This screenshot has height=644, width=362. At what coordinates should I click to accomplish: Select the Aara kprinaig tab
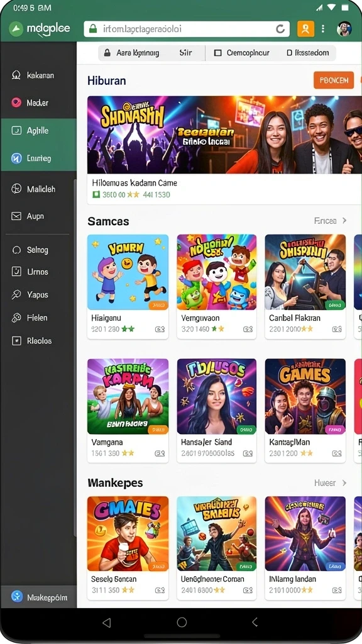pos(131,53)
